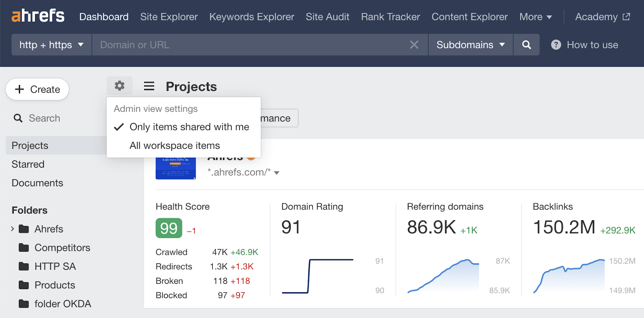Click the ahrefs project thumbnail
Viewport: 644px width, 318px height.
click(175, 168)
